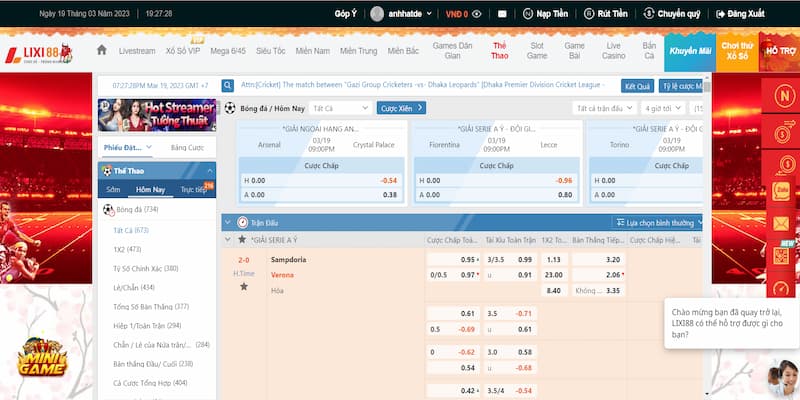Switch to the Sớm tab

point(113,189)
